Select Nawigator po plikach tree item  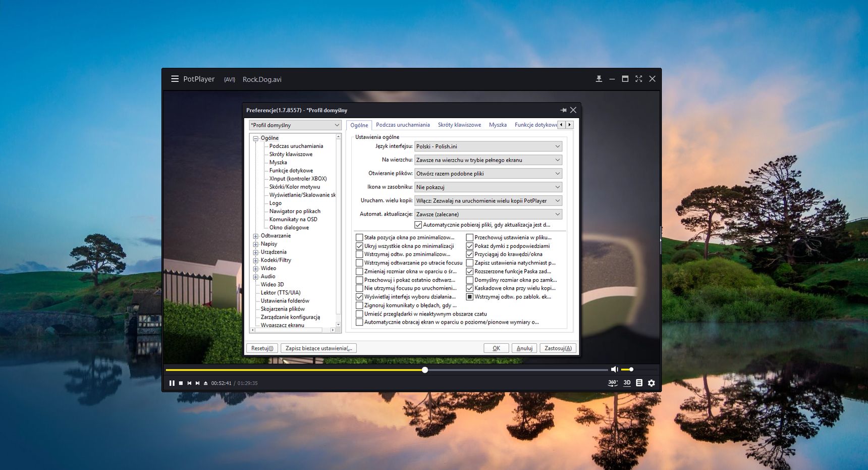click(x=295, y=212)
